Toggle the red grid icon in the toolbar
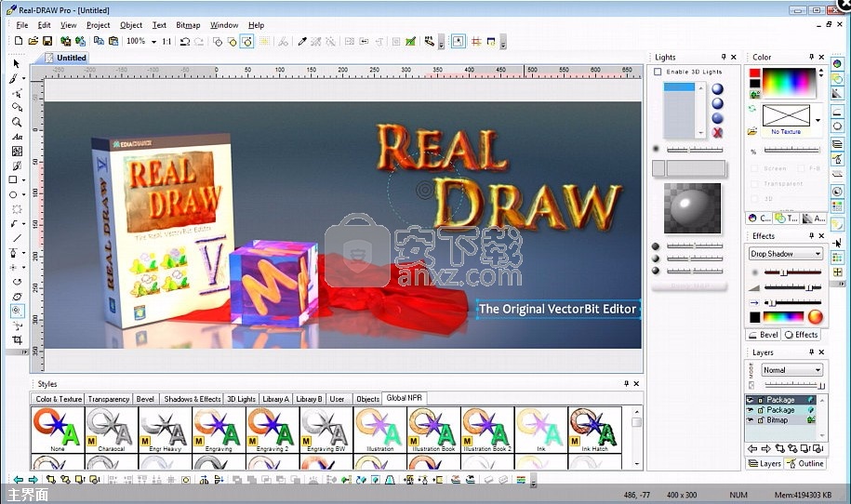The image size is (851, 504). 476,41
